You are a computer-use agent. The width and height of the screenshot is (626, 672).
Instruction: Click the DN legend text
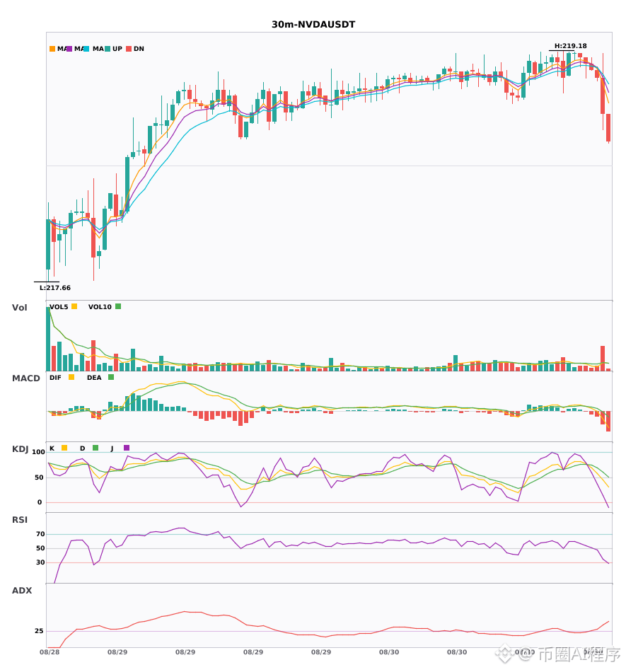tap(139, 49)
